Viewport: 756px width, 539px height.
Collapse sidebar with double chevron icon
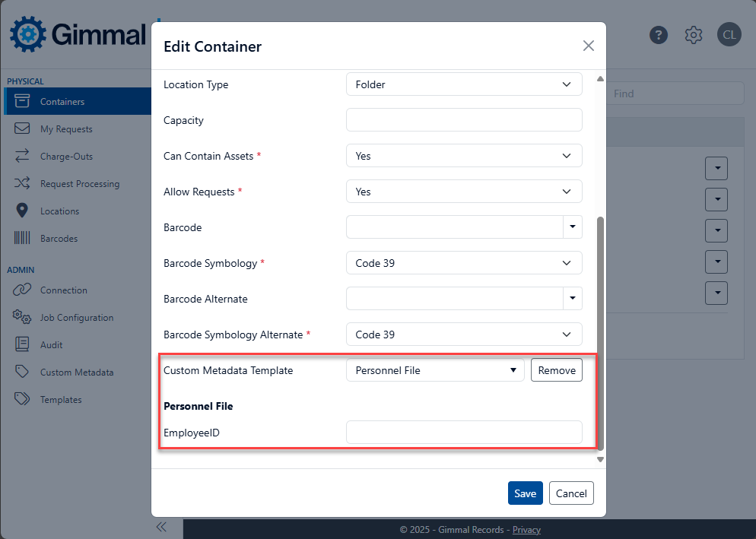[x=161, y=527]
